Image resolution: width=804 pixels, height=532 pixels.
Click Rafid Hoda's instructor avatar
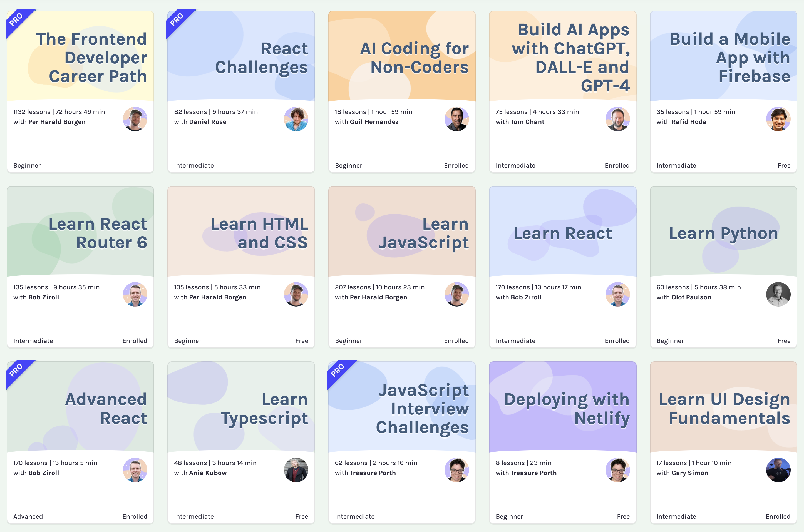pyautogui.click(x=778, y=119)
